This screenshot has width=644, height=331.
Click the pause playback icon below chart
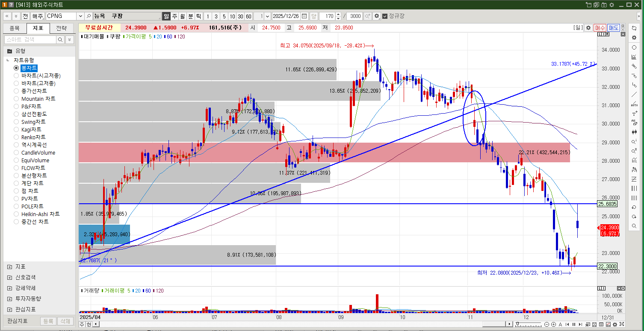574,325
